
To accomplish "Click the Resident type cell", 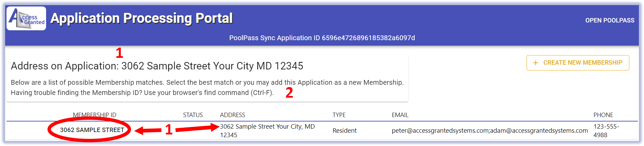I will pyautogui.click(x=344, y=131).
